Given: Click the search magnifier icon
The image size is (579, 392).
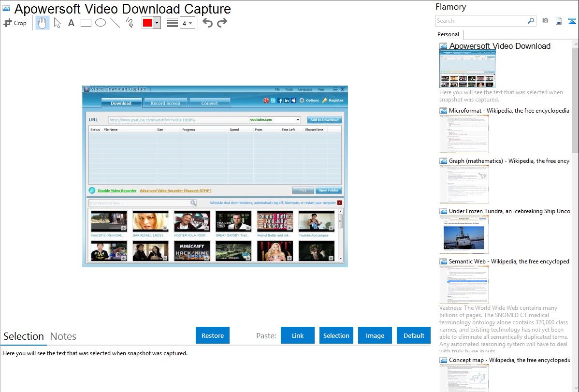Looking at the screenshot, I should coord(531,21).
